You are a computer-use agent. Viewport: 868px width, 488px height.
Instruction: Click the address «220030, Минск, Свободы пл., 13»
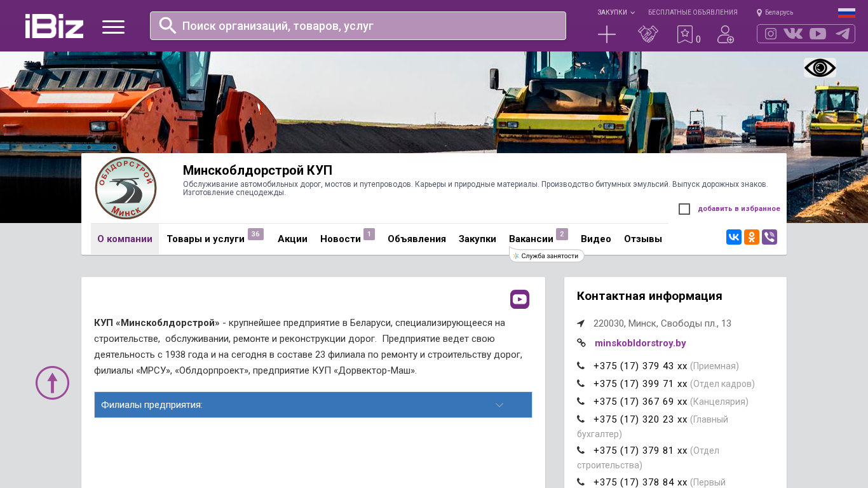(662, 323)
